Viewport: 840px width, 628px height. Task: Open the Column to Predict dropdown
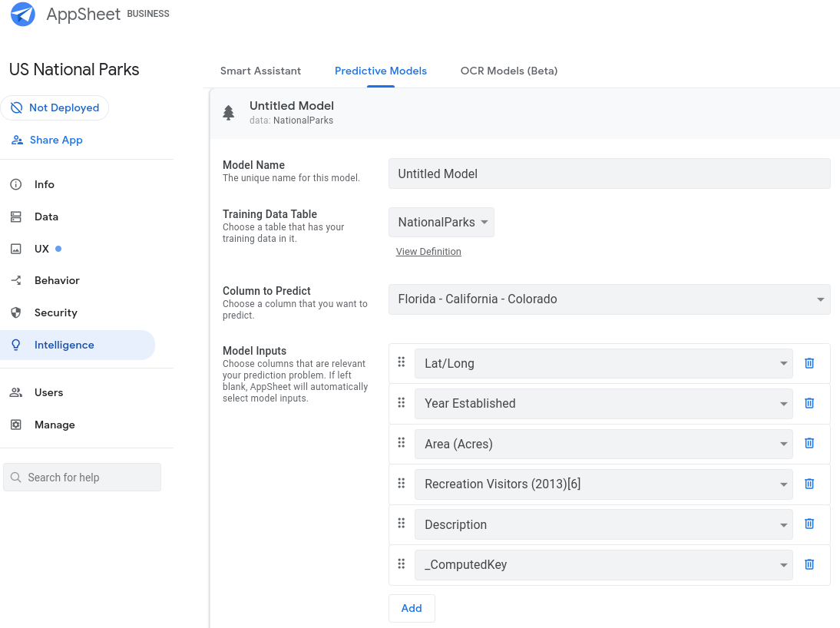[x=609, y=299]
